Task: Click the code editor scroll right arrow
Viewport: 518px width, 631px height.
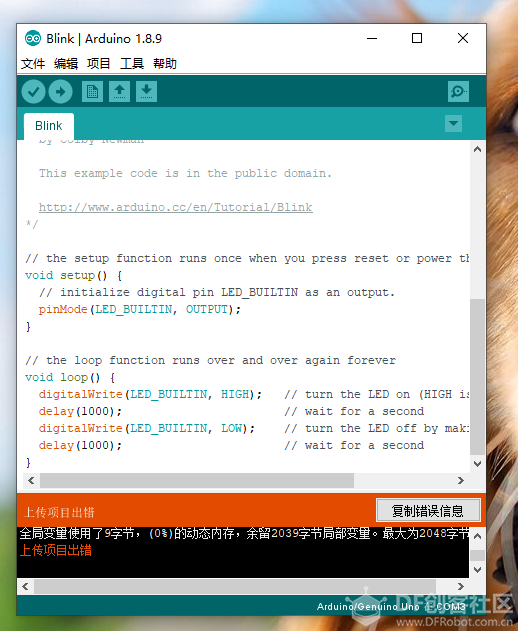Action: [461, 480]
